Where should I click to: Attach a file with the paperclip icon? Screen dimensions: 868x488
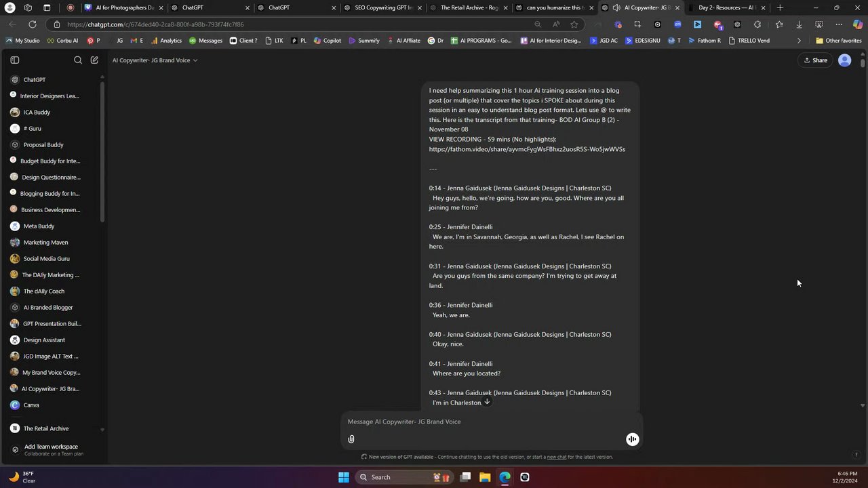[351, 439]
